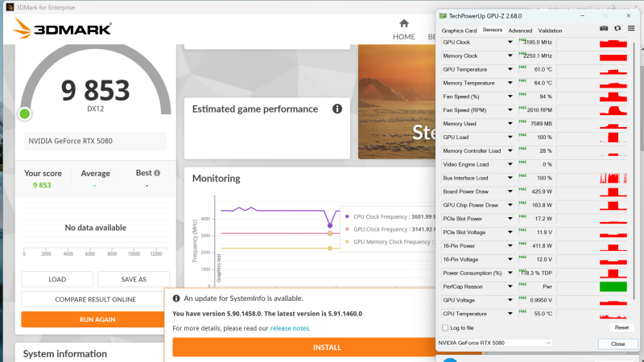Click the Close button in GPU-Z

tap(617, 344)
